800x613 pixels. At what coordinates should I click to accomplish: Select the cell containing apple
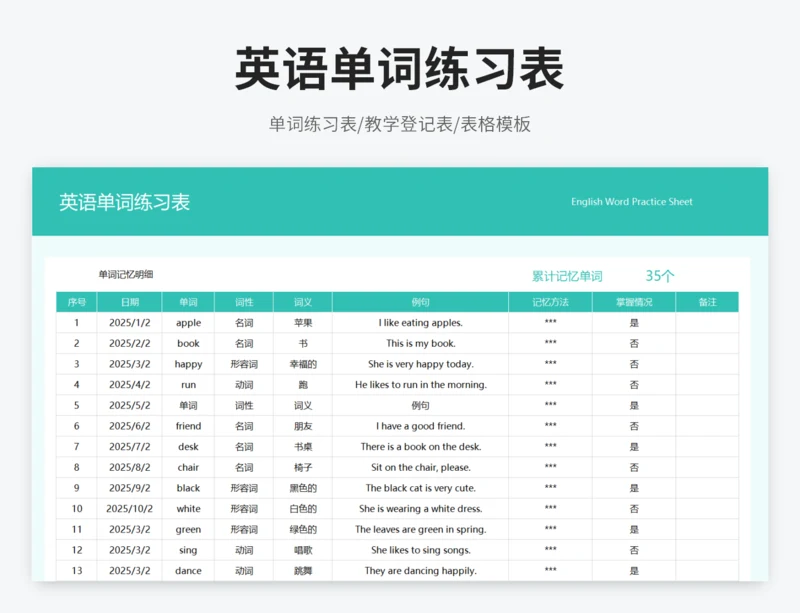click(188, 323)
